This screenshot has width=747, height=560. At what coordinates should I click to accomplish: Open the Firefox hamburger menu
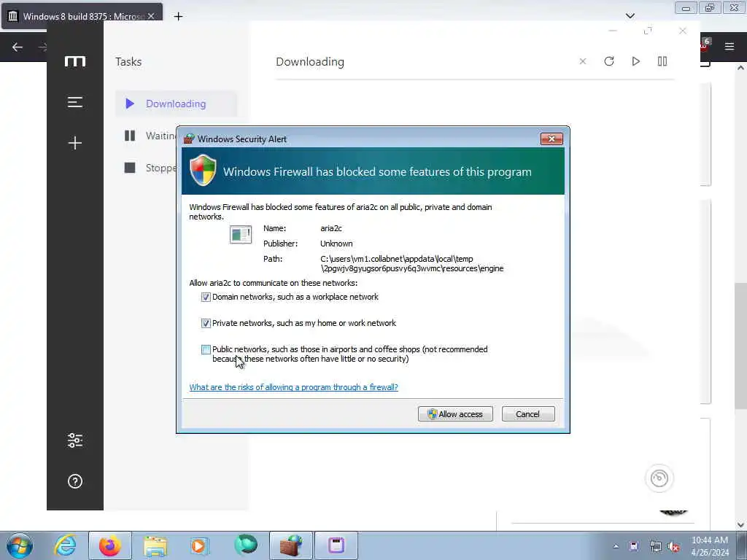point(729,46)
